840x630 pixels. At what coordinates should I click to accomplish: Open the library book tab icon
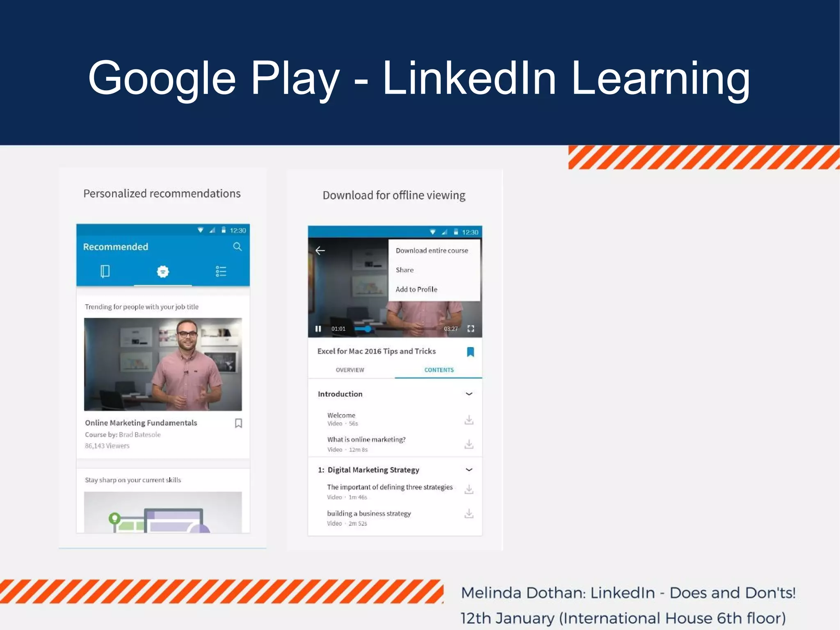(105, 271)
